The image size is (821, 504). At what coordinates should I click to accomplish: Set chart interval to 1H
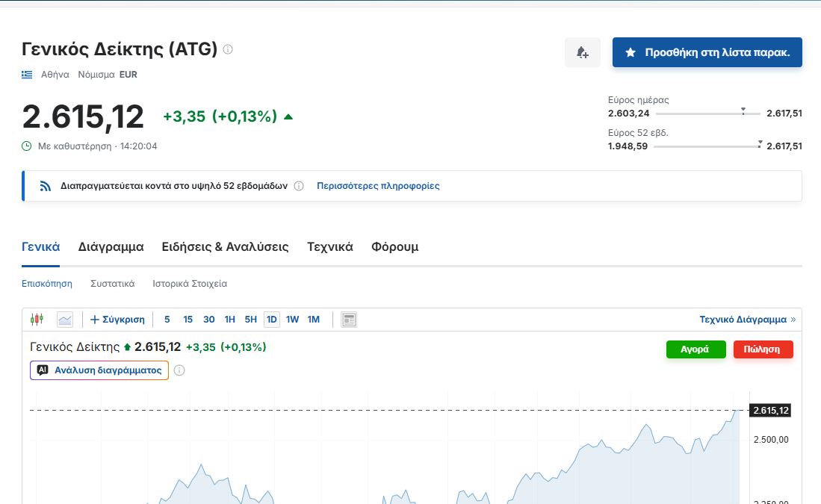pos(230,320)
